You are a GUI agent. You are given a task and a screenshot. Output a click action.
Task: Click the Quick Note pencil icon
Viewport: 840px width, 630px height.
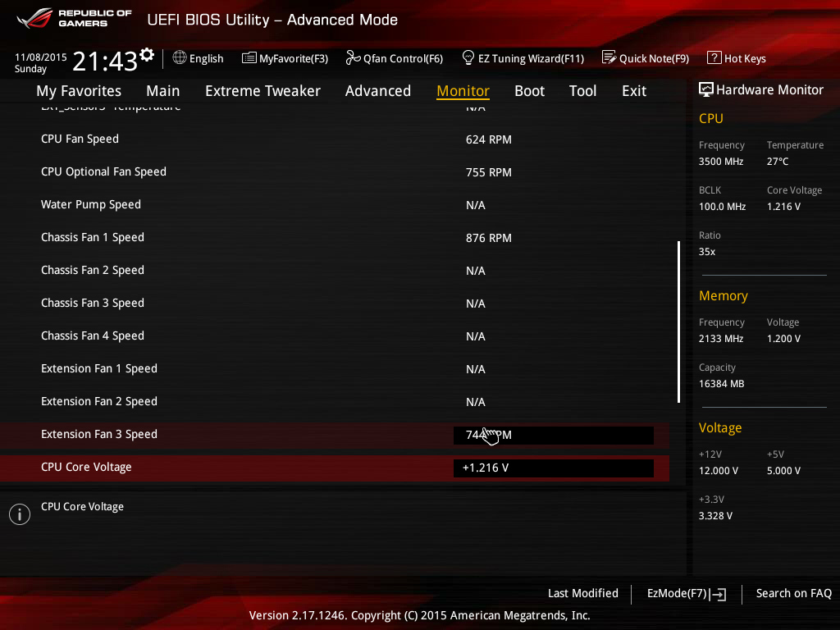pyautogui.click(x=609, y=58)
